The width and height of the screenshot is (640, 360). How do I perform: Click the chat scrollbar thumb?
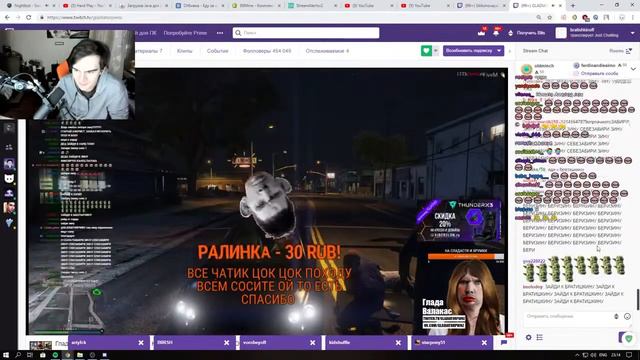click(638, 299)
